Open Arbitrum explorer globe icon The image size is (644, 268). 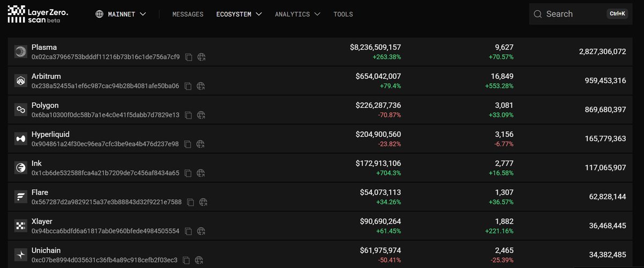[201, 86]
